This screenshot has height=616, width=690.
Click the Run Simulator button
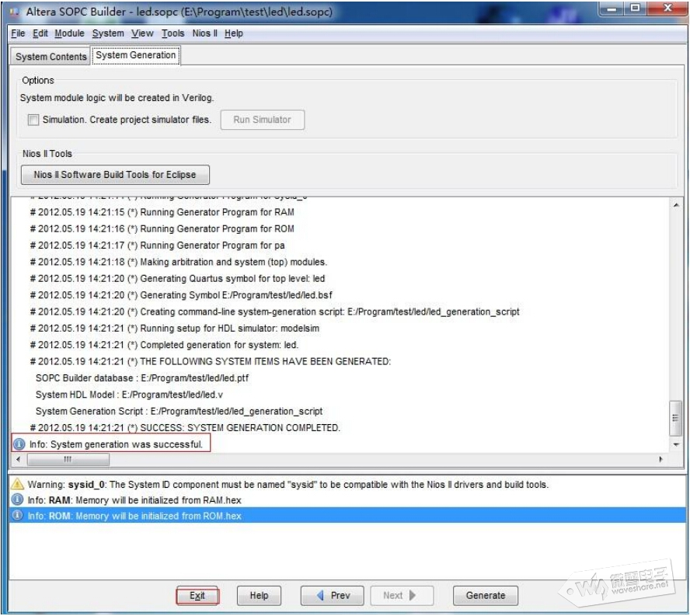tap(263, 120)
